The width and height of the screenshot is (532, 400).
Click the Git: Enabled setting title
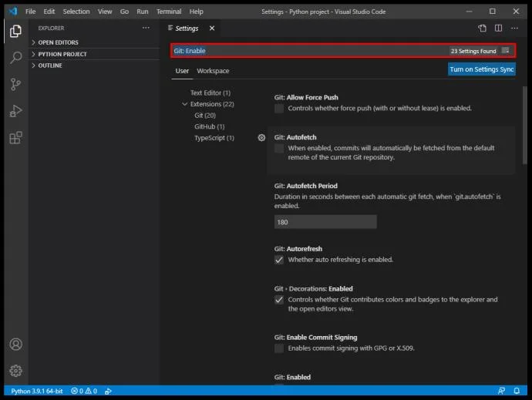coord(292,377)
